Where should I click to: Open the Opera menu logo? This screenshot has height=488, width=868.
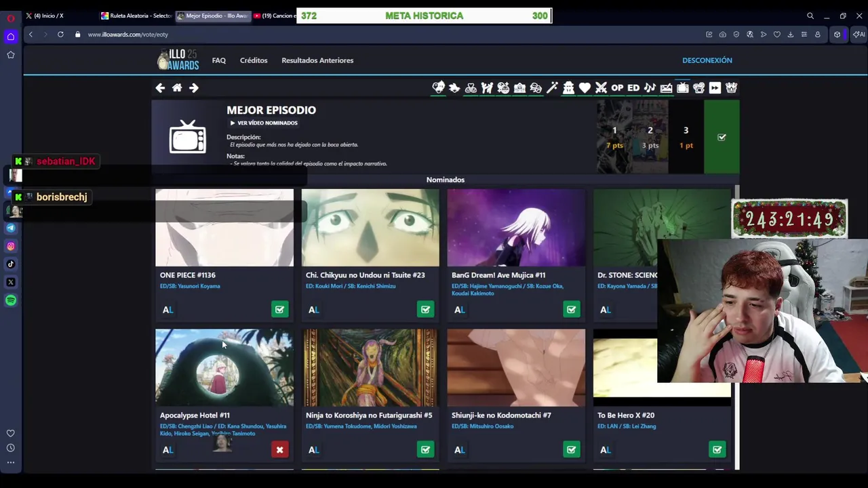tap(11, 18)
